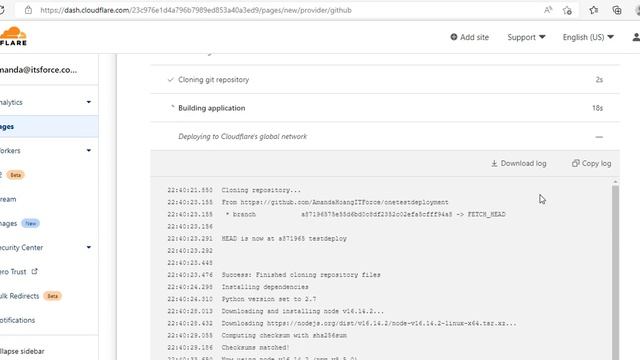Click log line 'Computing checksum with sha256sum'
This screenshot has height=360, width=640.
[x=284, y=336]
